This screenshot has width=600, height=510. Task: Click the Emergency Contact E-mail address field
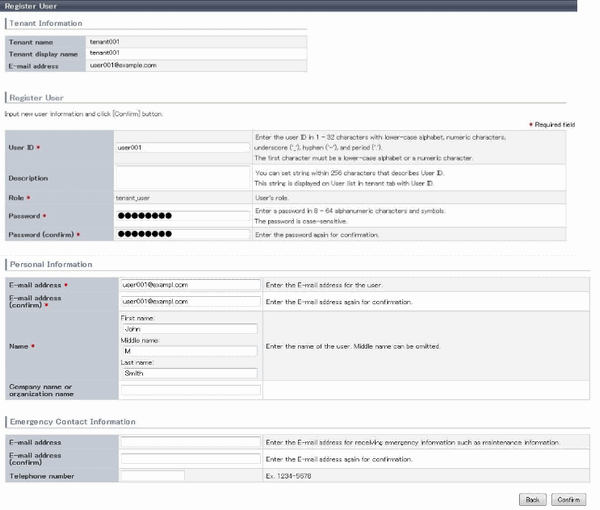189,441
